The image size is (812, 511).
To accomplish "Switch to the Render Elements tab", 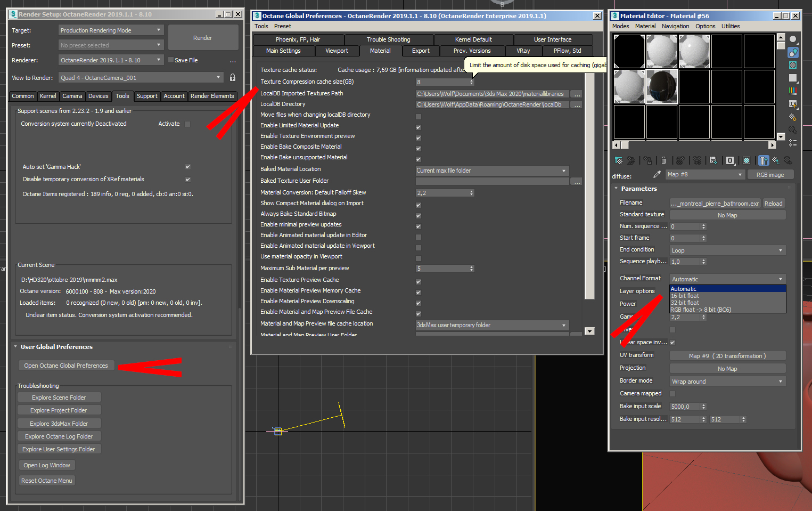I will pos(212,96).
